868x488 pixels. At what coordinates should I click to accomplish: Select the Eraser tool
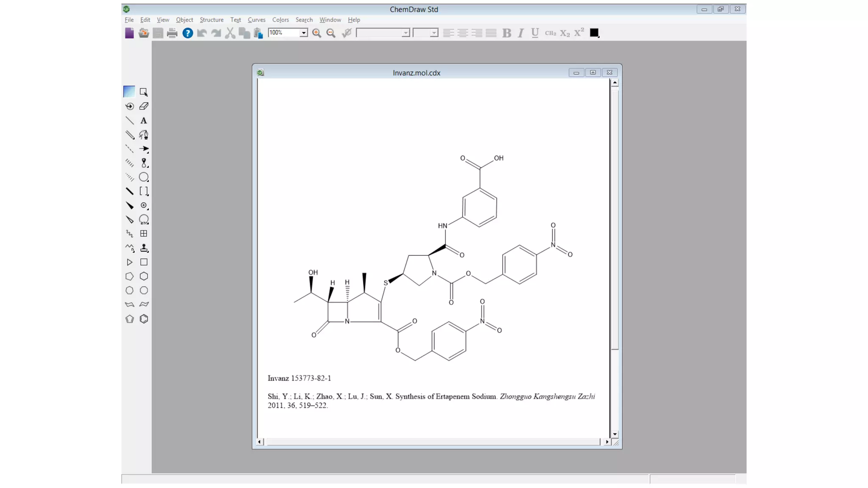pos(144,106)
